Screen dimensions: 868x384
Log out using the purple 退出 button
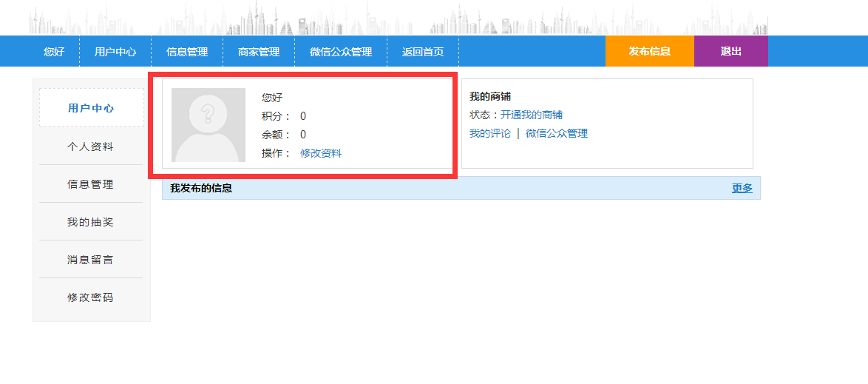(x=730, y=51)
